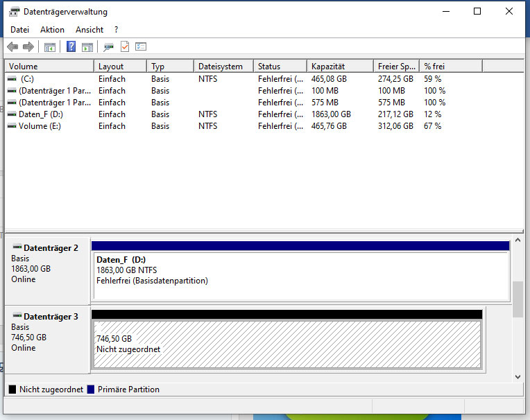Click the drive icon of Daten_F (D:) row
This screenshot has height=420, width=530.
click(12, 114)
